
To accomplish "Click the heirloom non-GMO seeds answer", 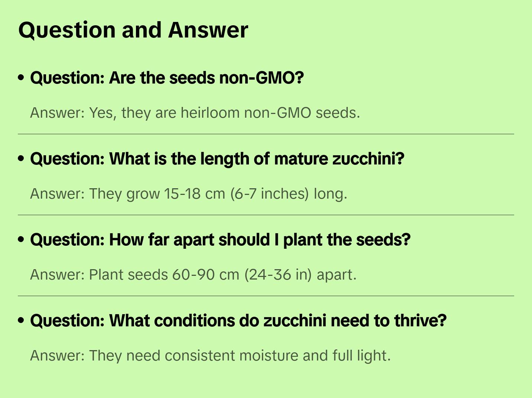I will 195,113.
